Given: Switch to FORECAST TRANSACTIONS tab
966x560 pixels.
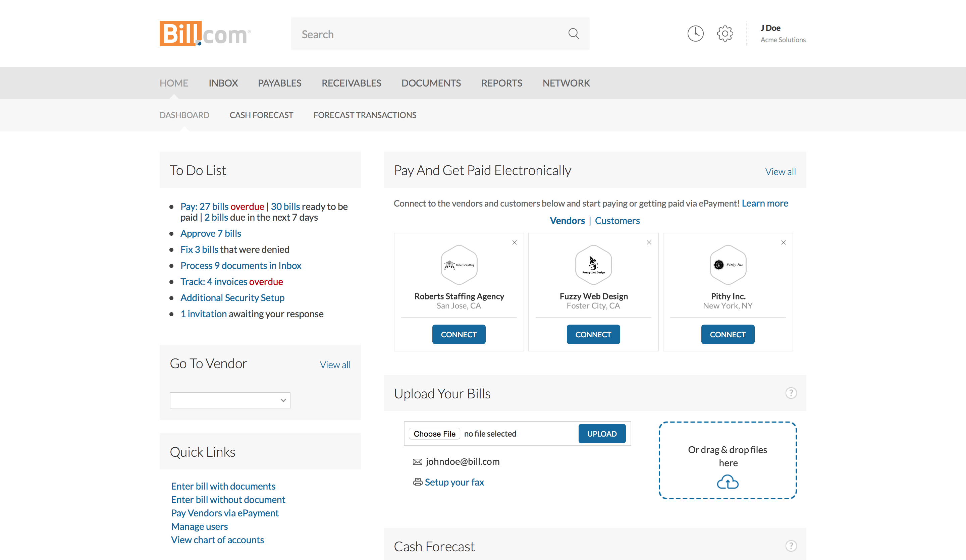Looking at the screenshot, I should 365,115.
